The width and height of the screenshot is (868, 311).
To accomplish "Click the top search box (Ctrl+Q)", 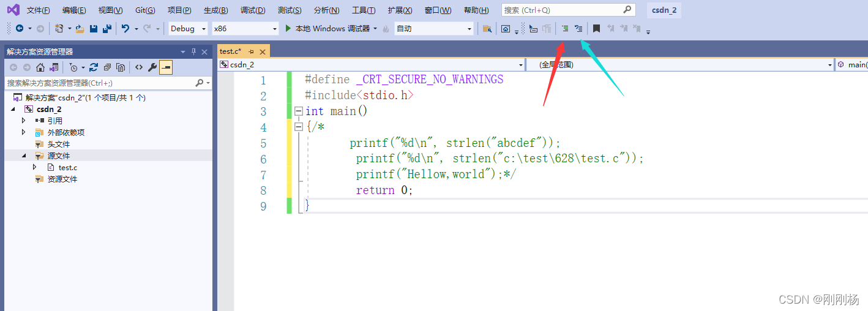I will point(568,10).
